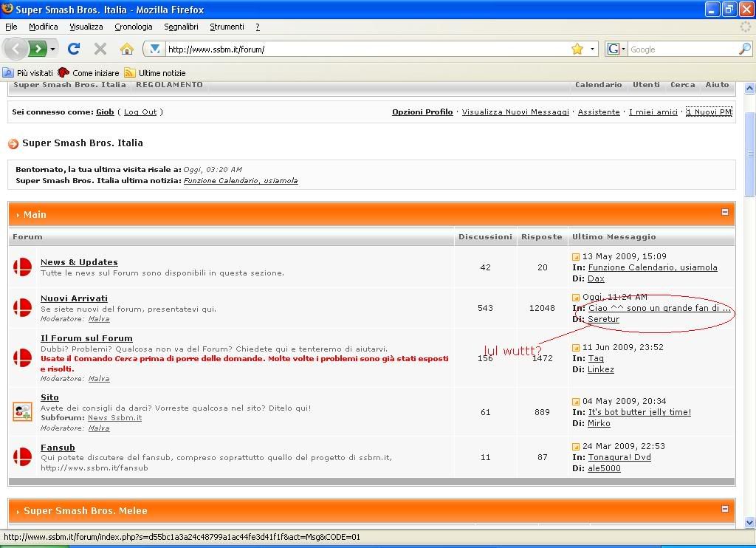Image resolution: width=756 pixels, height=548 pixels.
Task: Open the Tonagura! Dvd thread
Action: pos(619,457)
